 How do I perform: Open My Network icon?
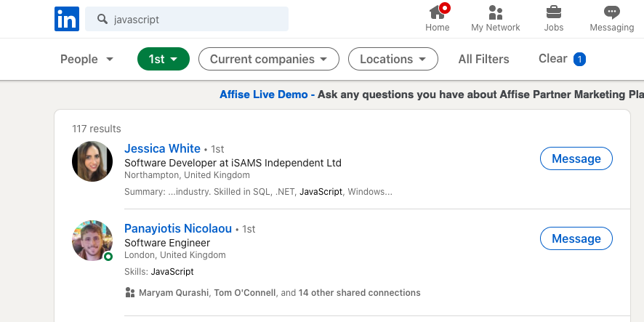click(x=496, y=12)
